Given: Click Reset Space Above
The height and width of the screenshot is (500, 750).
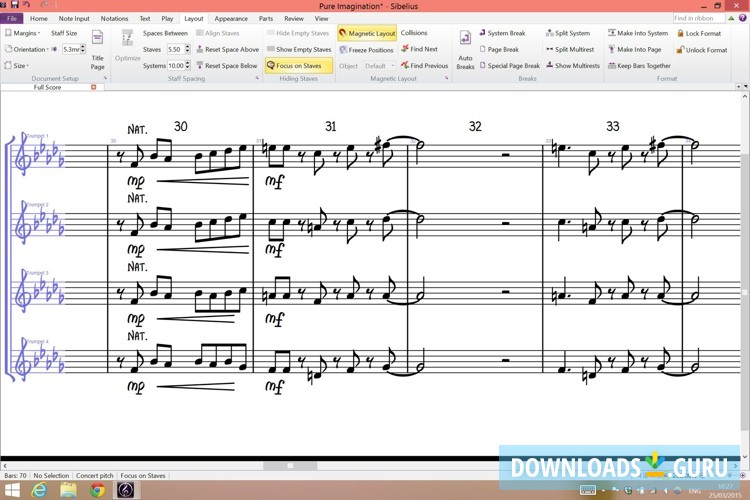Looking at the screenshot, I should point(228,49).
